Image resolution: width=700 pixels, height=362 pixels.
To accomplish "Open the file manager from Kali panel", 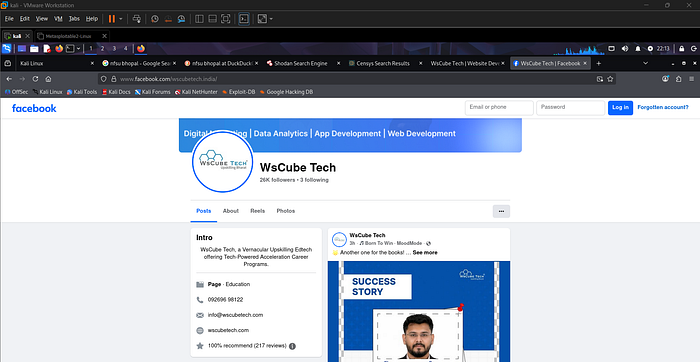I will (x=34, y=49).
